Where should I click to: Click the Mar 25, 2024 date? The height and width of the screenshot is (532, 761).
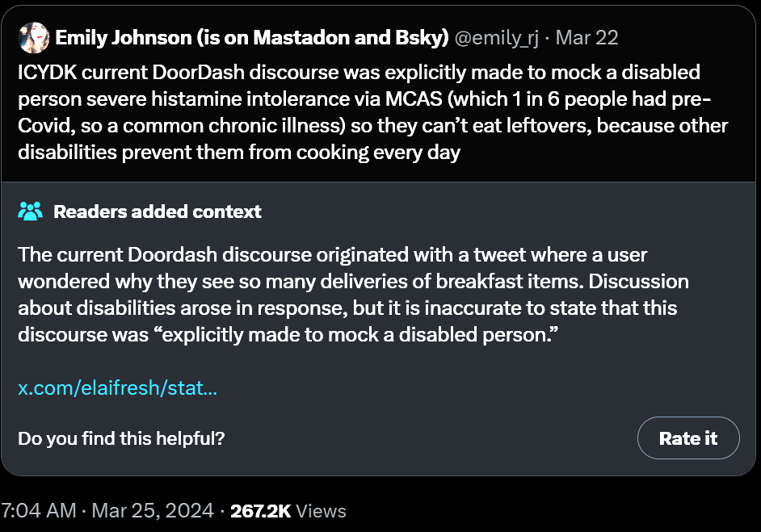(153, 511)
